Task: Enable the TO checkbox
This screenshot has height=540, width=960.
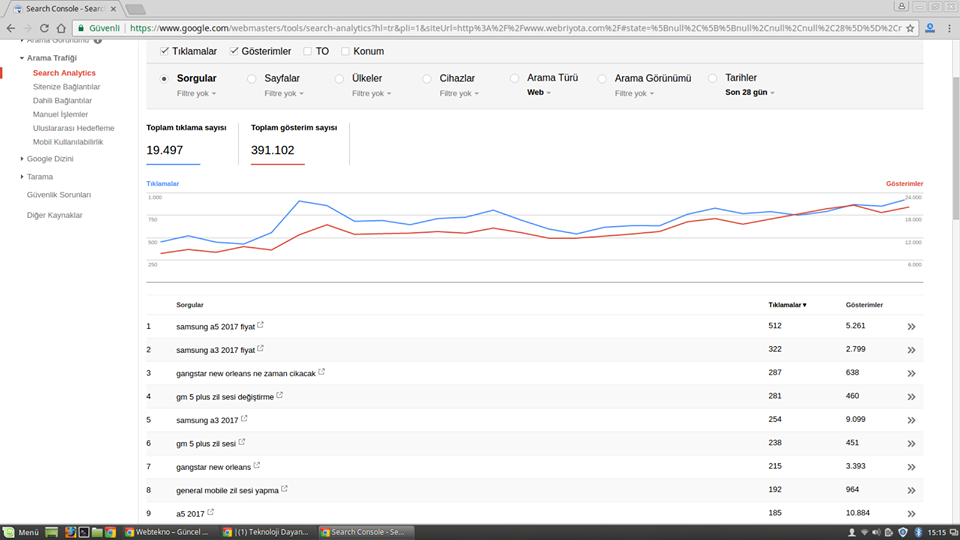Action: pos(307,51)
